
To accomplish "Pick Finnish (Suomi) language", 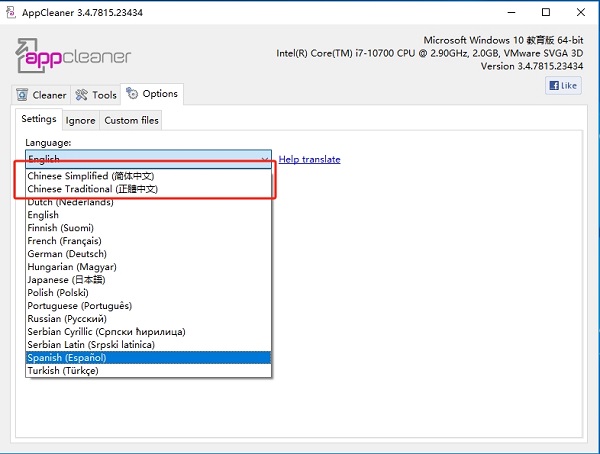I will coord(149,228).
